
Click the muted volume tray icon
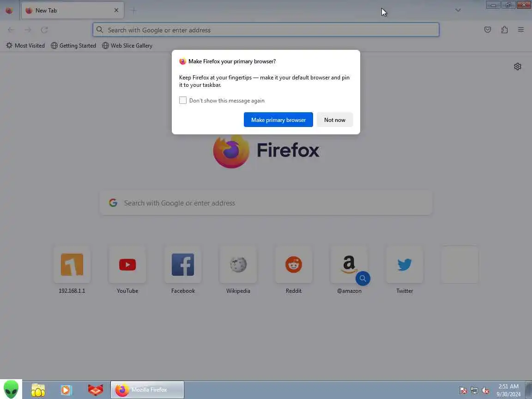pos(485,390)
